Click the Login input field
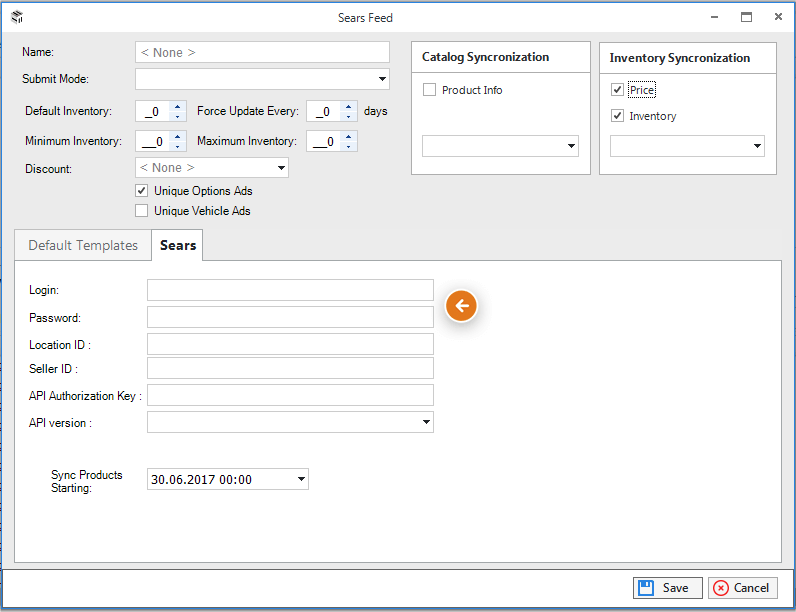The width and height of the screenshot is (796, 612). [x=290, y=290]
